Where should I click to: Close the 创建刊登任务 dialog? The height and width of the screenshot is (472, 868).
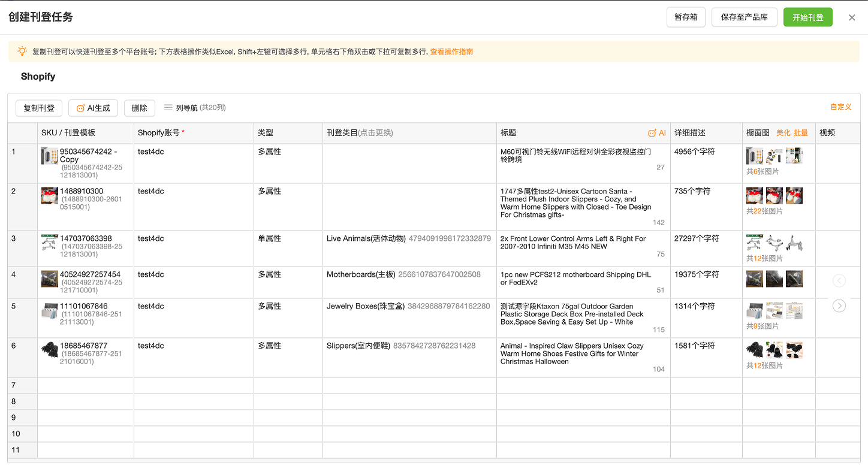point(852,17)
